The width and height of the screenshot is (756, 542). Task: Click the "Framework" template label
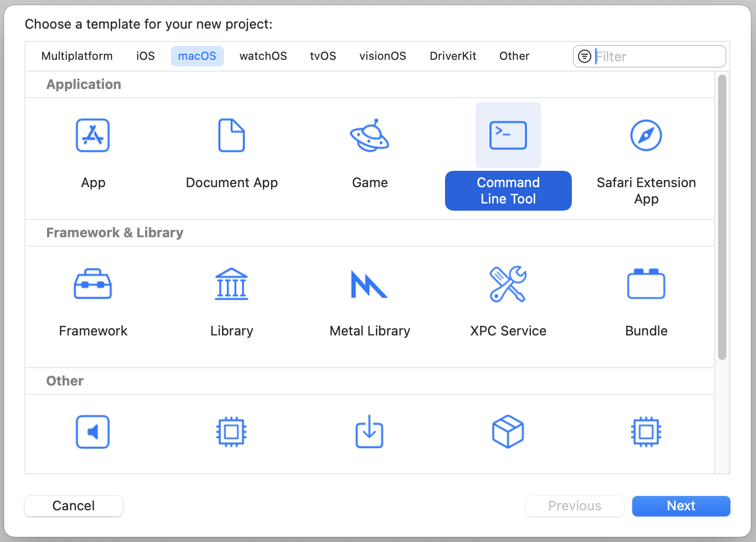click(x=93, y=331)
